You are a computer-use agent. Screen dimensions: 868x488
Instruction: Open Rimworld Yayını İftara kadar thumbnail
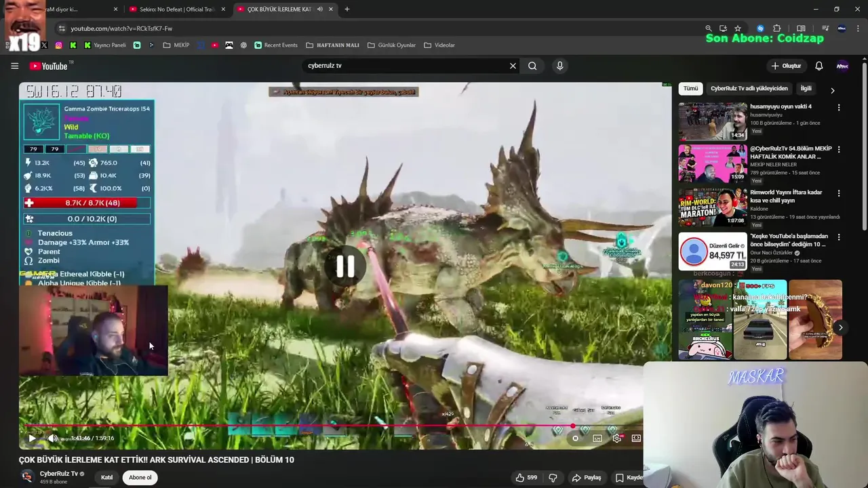pos(713,207)
